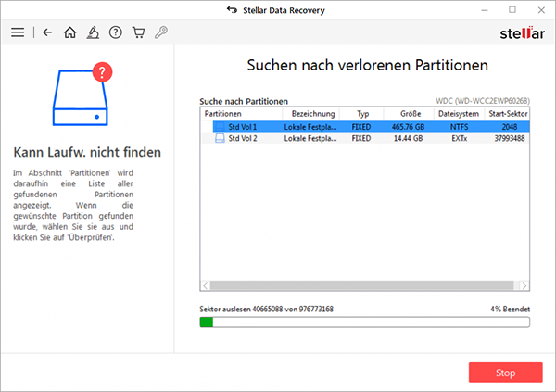This screenshot has height=392, width=556.
Task: Open the help question mark icon
Action: pos(116,32)
